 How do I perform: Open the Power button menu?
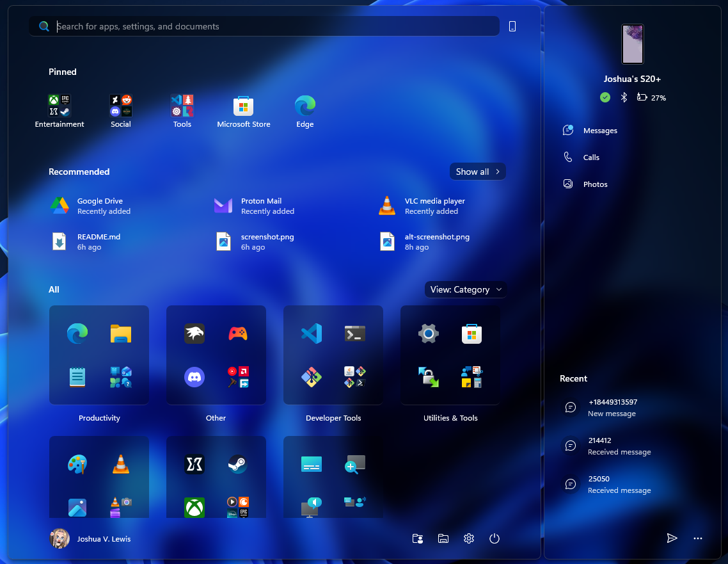click(495, 538)
